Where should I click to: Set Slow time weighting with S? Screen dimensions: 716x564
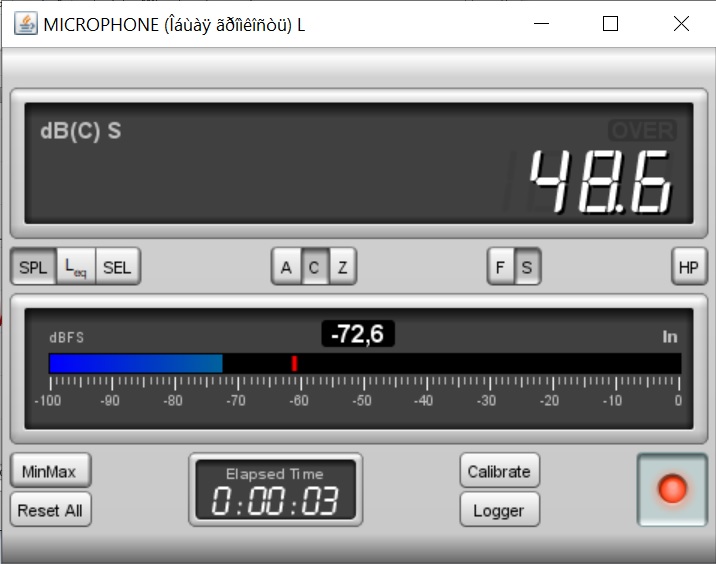point(527,267)
